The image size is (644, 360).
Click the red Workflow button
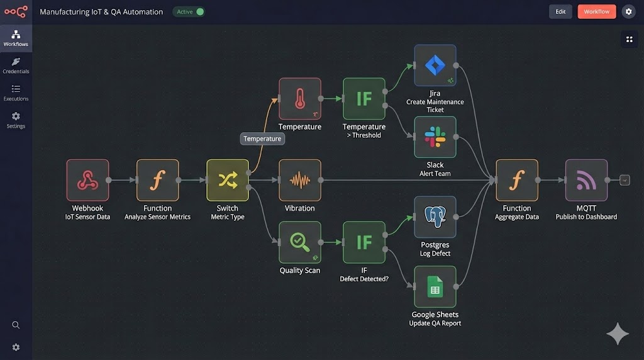pyautogui.click(x=596, y=12)
